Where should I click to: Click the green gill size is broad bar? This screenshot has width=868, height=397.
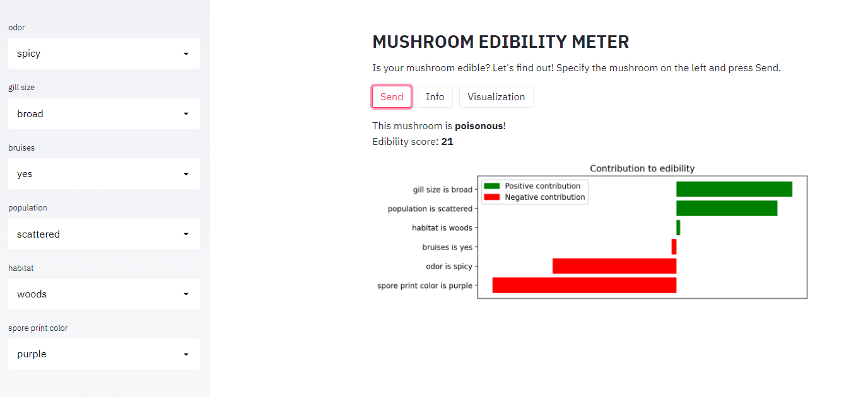(734, 189)
